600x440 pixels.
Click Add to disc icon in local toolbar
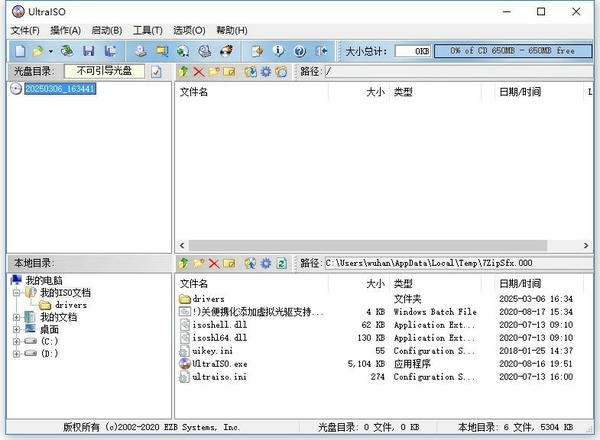(x=251, y=263)
